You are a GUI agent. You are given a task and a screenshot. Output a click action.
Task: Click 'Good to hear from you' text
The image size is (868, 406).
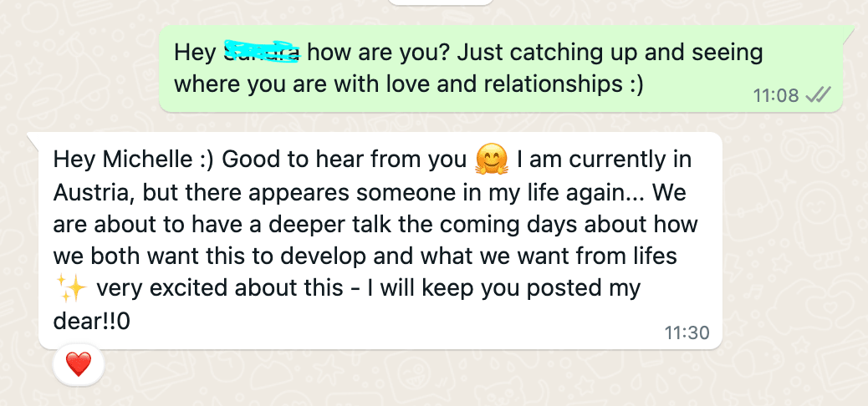[344, 158]
